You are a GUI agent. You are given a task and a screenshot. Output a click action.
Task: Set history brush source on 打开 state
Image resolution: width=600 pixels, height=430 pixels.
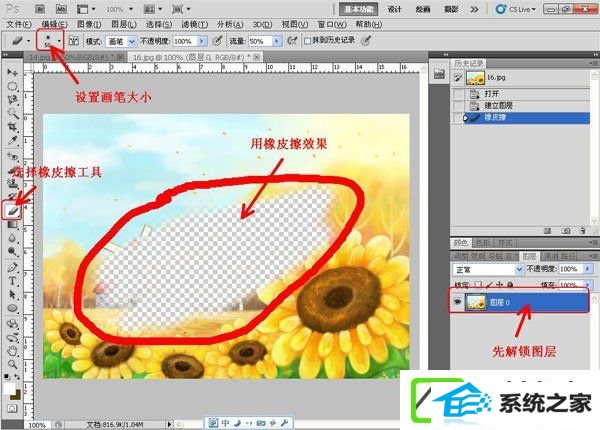click(x=458, y=94)
